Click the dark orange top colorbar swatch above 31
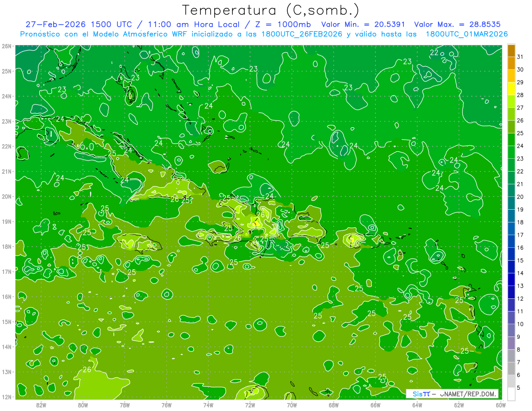Screen dimensions: 532x411 (511, 51)
